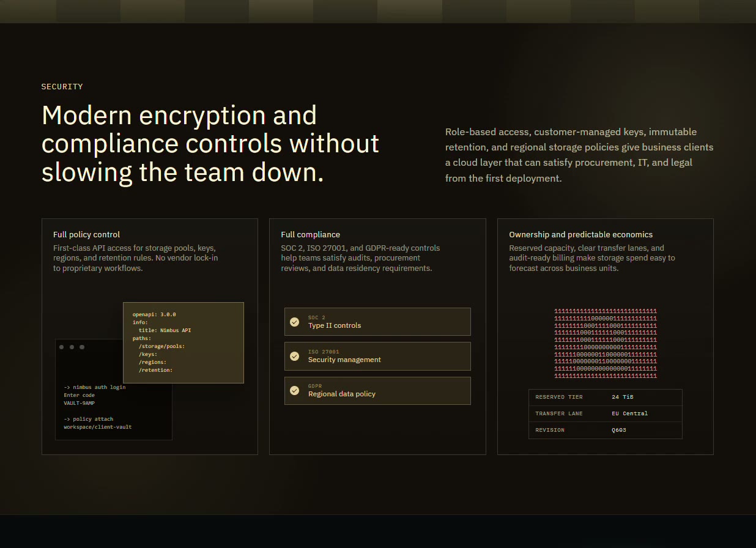Click the Q6G3 revision value

coord(619,430)
